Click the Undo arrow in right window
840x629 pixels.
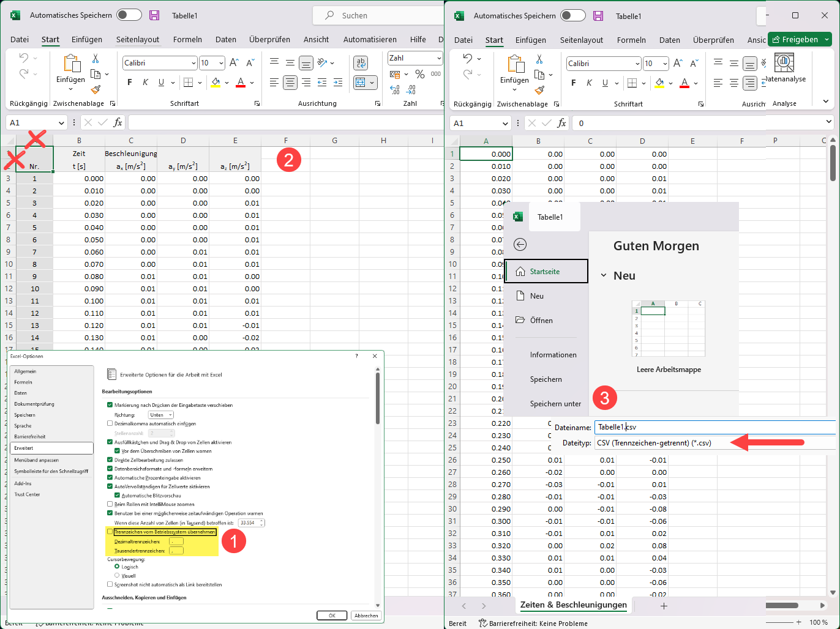pyautogui.click(x=468, y=58)
